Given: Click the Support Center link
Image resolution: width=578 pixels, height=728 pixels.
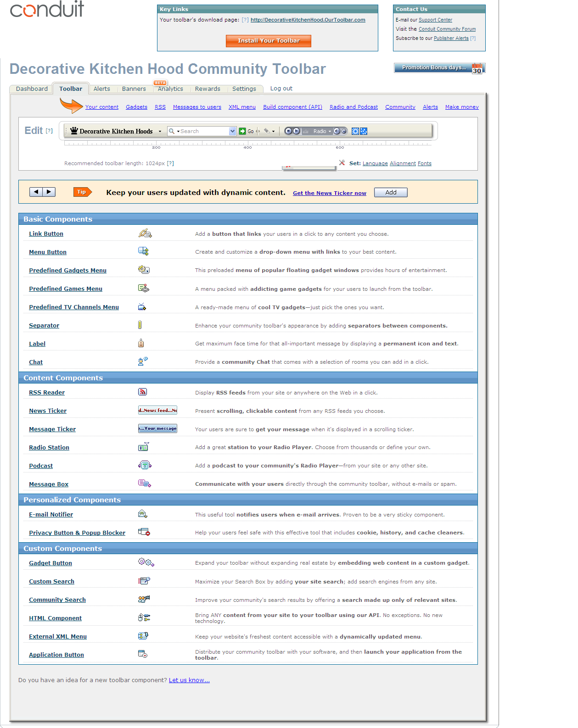Looking at the screenshot, I should pos(435,20).
